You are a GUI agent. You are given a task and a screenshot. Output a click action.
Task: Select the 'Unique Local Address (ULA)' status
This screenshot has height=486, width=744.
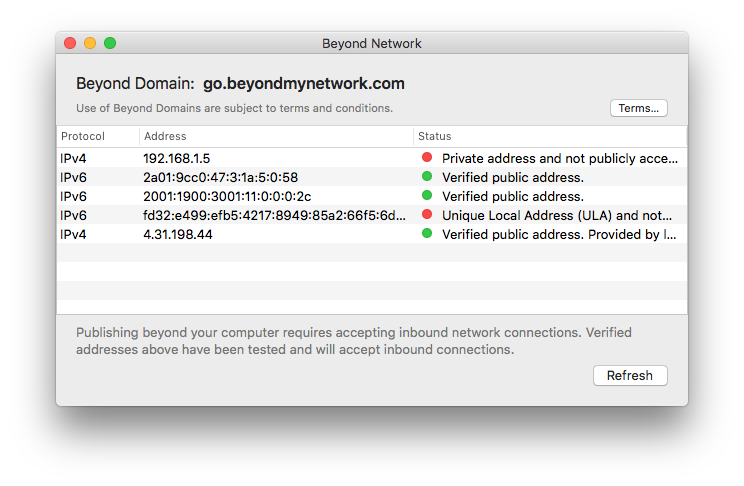click(x=557, y=215)
